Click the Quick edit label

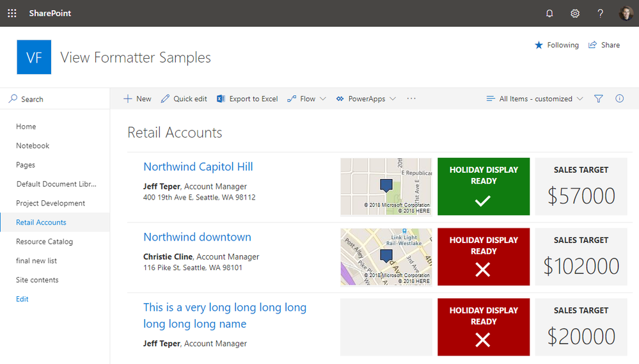(x=190, y=99)
